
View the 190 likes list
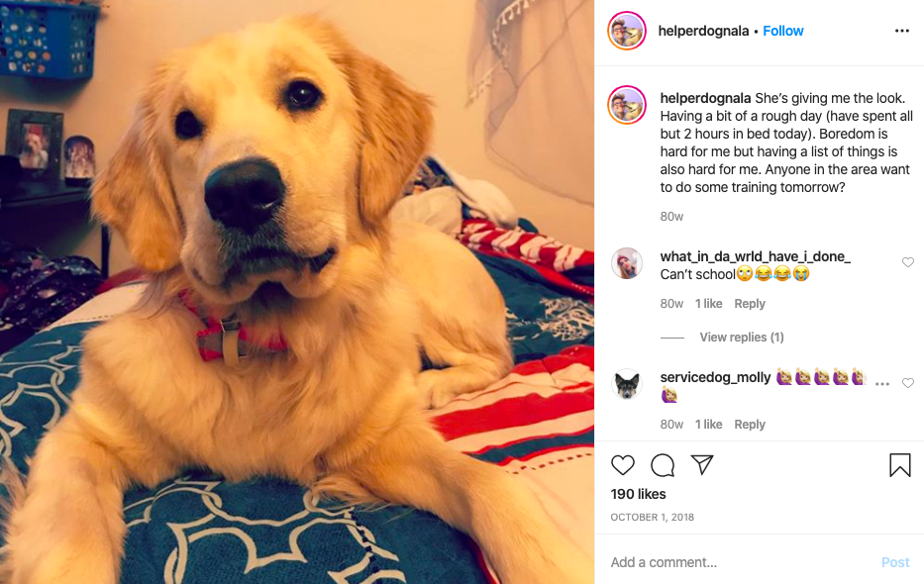click(x=638, y=494)
